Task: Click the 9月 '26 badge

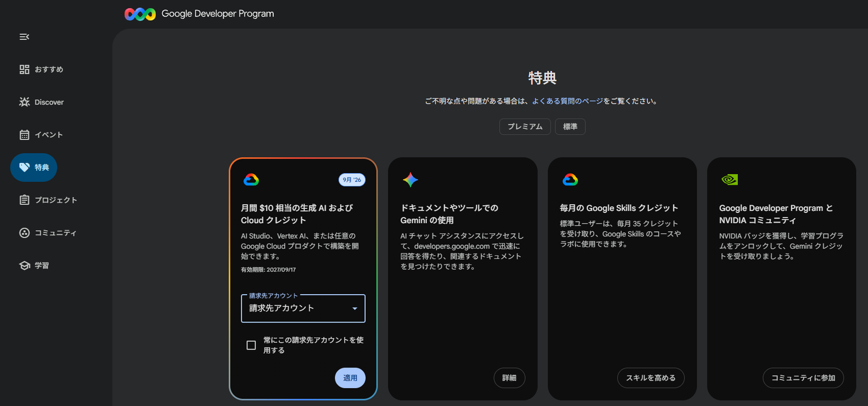Action: (x=352, y=180)
